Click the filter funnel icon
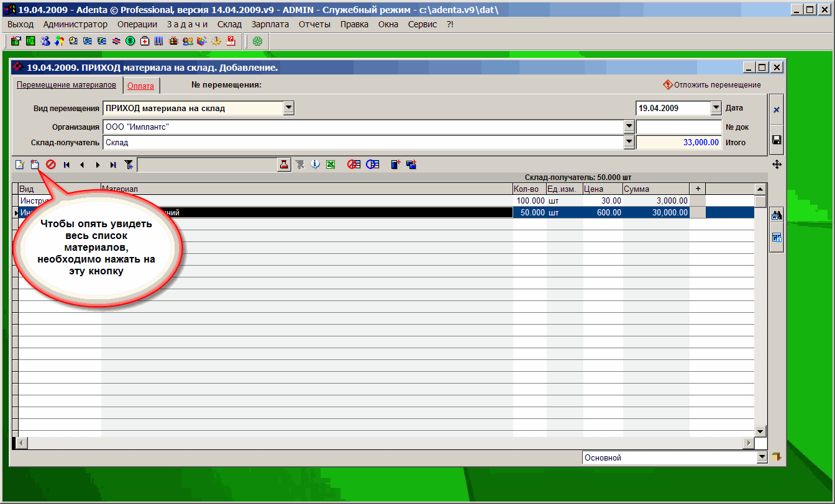Viewport: 835px width, 504px height. [x=129, y=164]
